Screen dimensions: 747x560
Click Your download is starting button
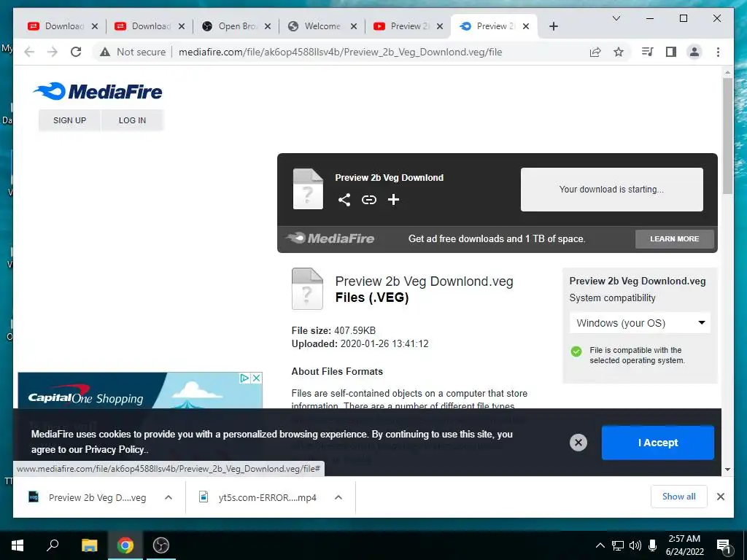pyautogui.click(x=612, y=190)
